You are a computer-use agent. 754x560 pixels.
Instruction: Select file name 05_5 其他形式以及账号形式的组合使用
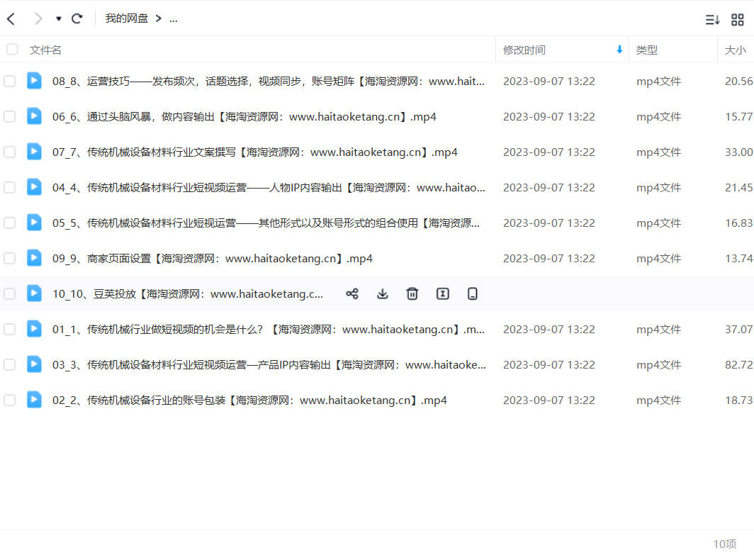[x=266, y=223]
